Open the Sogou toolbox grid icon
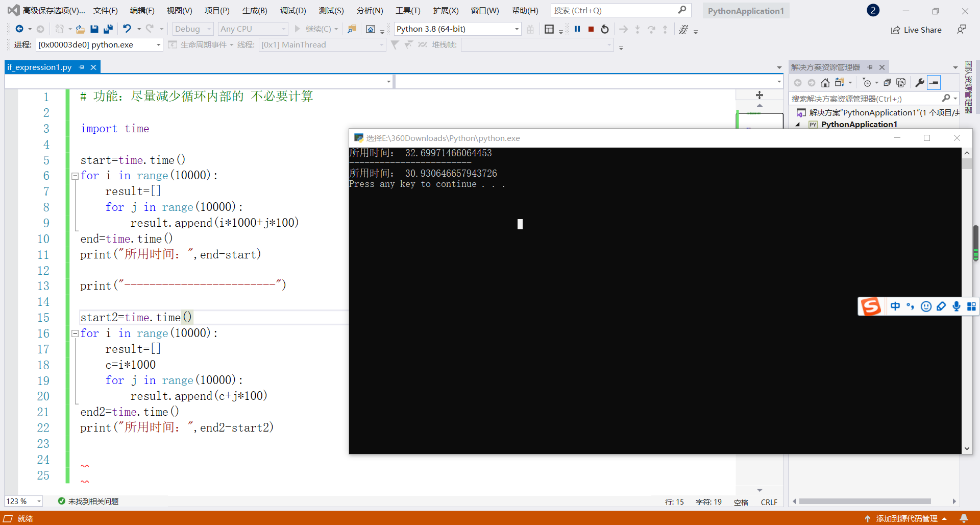 (971, 306)
